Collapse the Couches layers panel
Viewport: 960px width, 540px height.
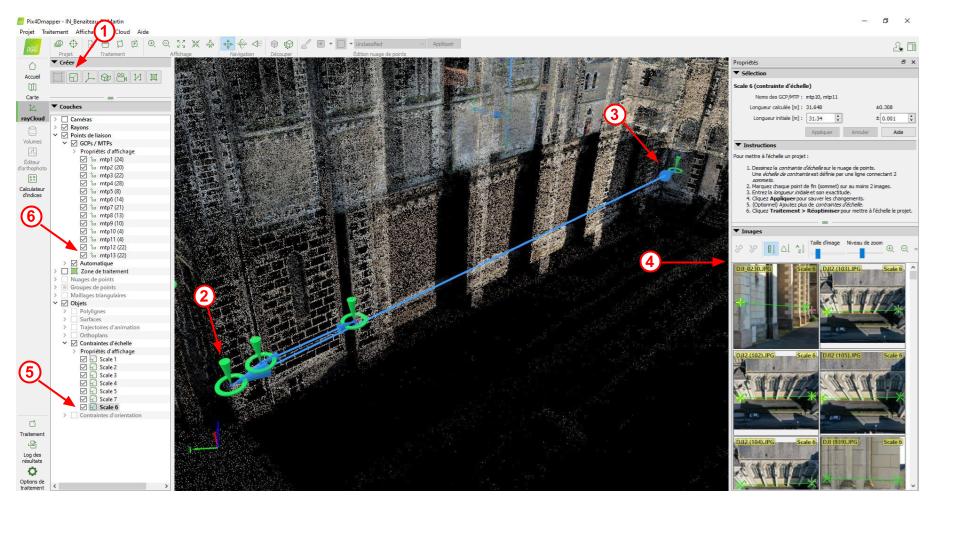click(54, 106)
